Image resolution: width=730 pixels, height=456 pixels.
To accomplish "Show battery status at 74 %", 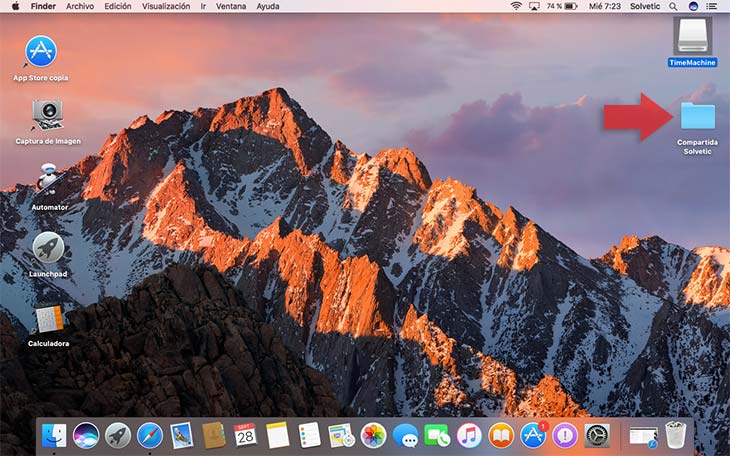I will 562,6.
